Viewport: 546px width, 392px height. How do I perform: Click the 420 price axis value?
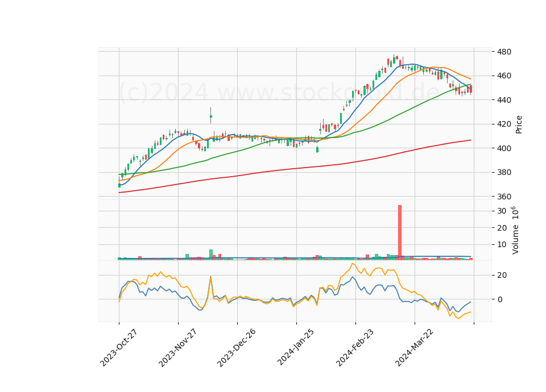click(504, 124)
